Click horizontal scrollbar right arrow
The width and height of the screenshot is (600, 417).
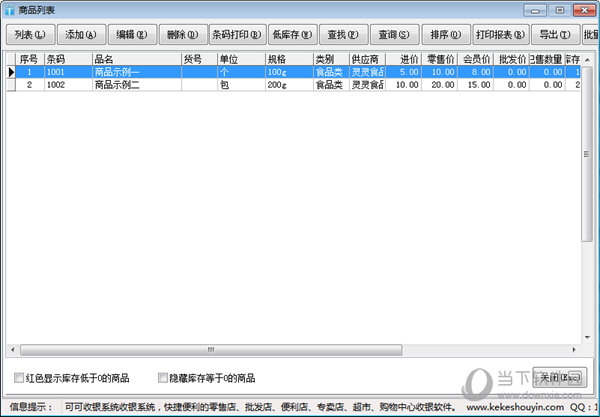[574, 350]
